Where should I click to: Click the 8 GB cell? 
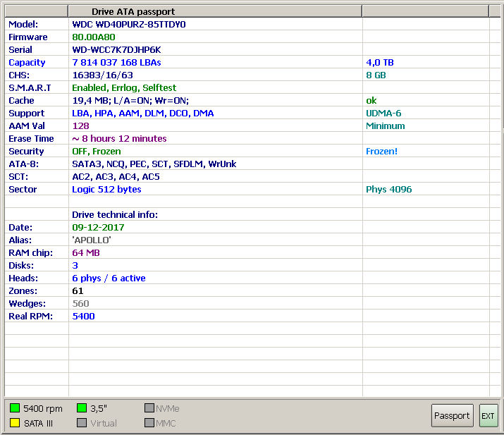coord(376,75)
